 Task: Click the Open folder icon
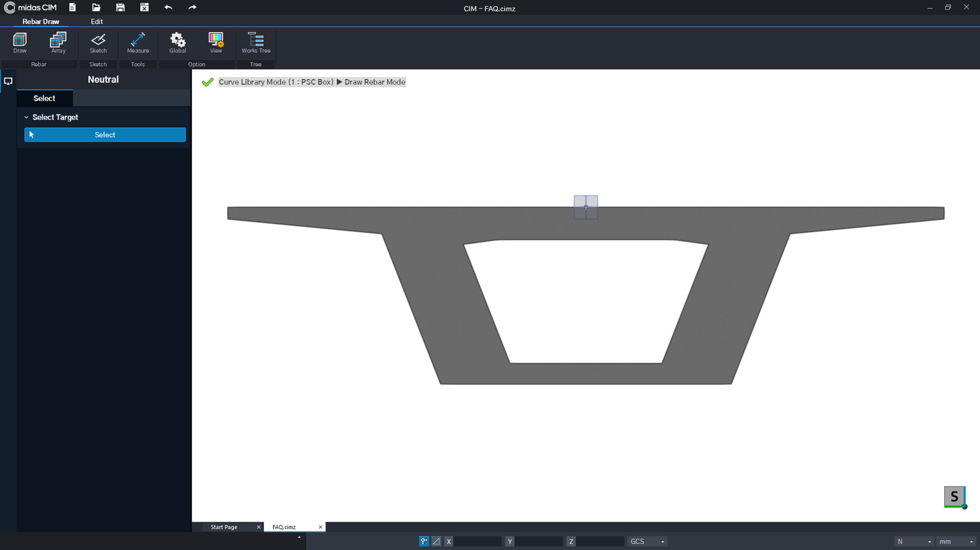point(96,7)
